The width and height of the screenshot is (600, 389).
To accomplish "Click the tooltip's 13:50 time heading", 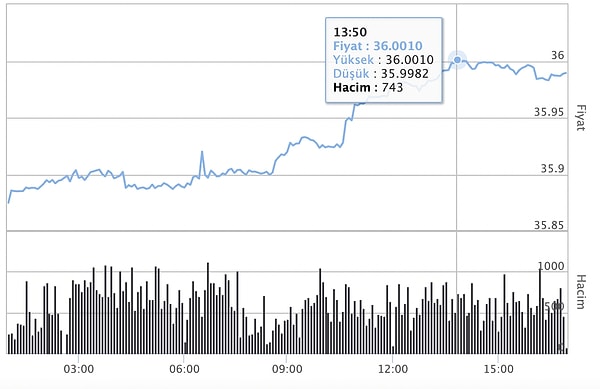I will click(x=350, y=32).
